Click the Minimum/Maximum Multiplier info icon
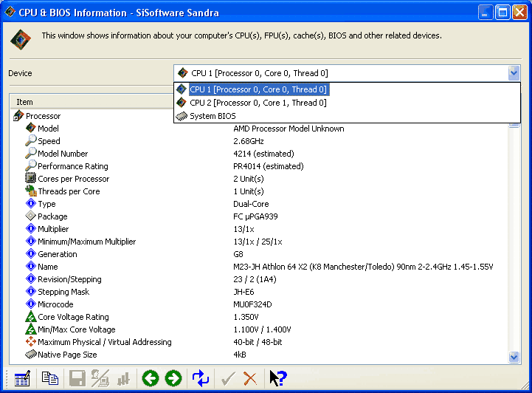 (30, 241)
